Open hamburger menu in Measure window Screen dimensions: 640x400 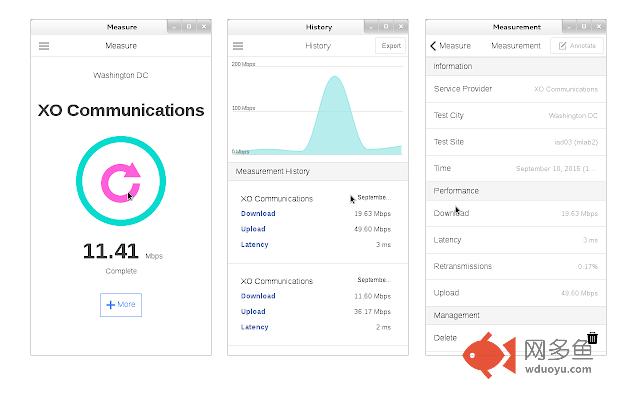(x=44, y=46)
